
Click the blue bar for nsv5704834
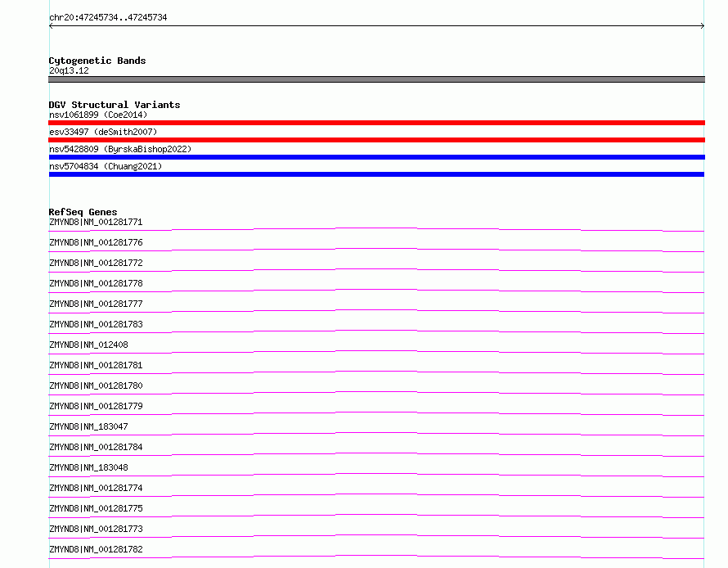[376, 174]
